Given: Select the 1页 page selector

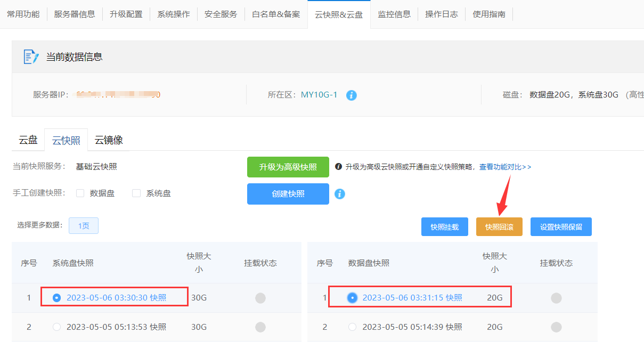Looking at the screenshot, I should [84, 226].
